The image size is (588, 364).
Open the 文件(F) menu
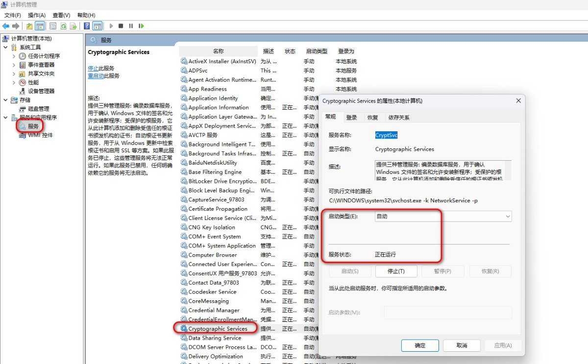13,15
